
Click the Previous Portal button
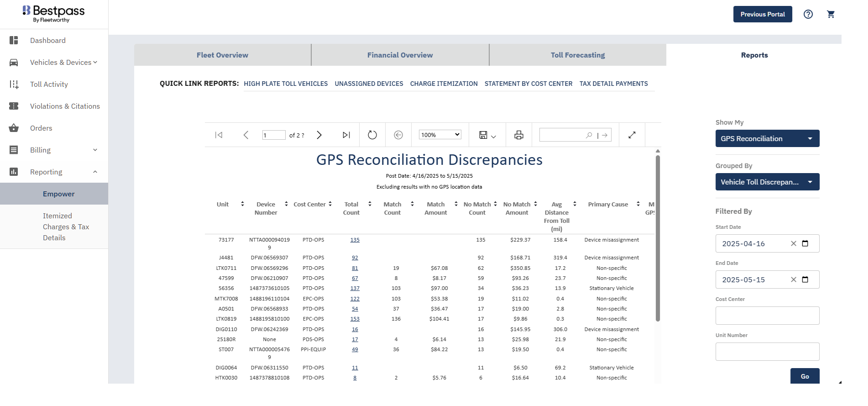click(x=762, y=14)
